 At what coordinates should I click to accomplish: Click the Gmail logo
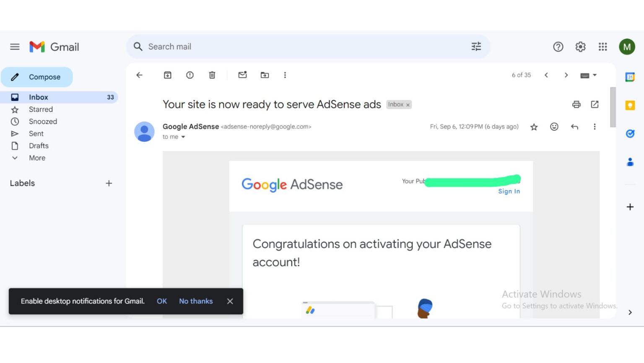(x=54, y=47)
